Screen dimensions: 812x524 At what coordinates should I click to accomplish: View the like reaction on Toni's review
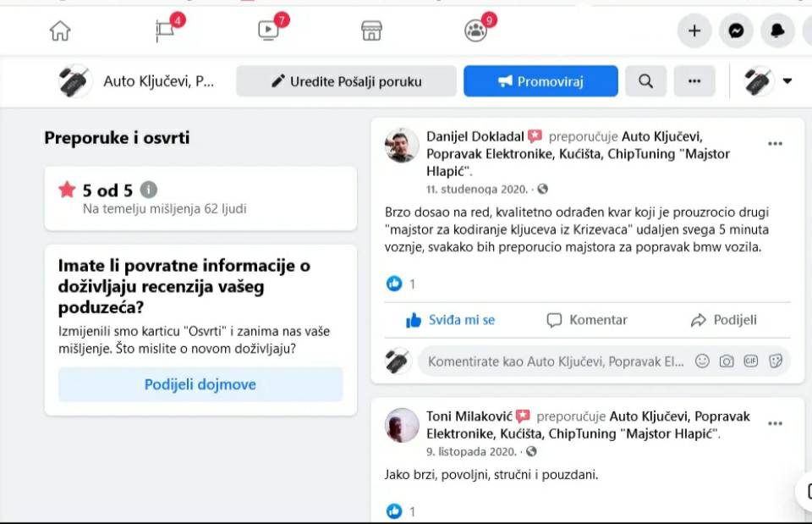click(x=394, y=511)
